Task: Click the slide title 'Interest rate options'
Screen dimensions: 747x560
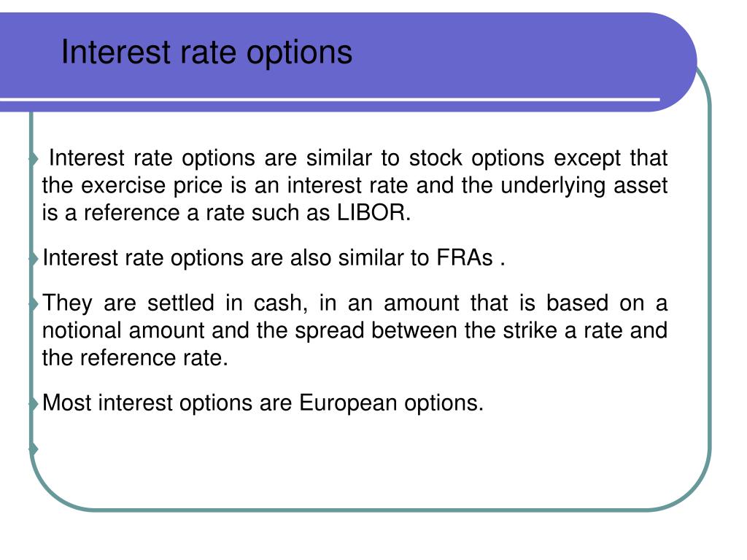Action: [x=206, y=52]
